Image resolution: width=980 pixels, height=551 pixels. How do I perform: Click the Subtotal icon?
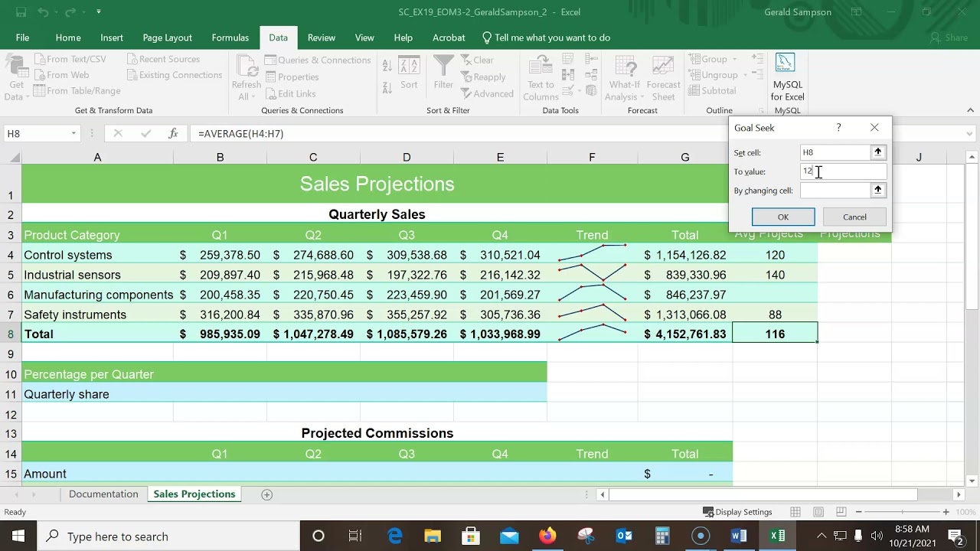[712, 90]
